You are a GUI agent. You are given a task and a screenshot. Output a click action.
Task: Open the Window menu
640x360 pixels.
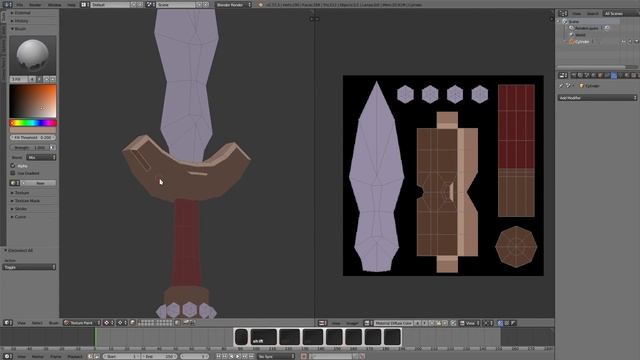[x=54, y=4]
